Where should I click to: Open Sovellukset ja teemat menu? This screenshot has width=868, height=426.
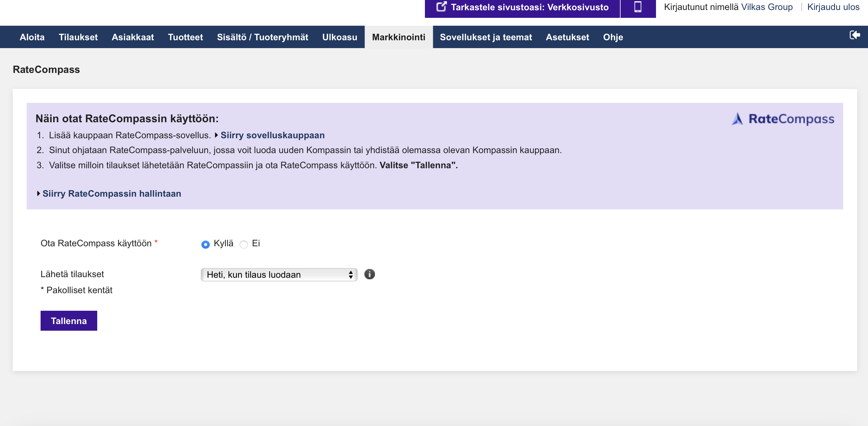click(x=486, y=37)
